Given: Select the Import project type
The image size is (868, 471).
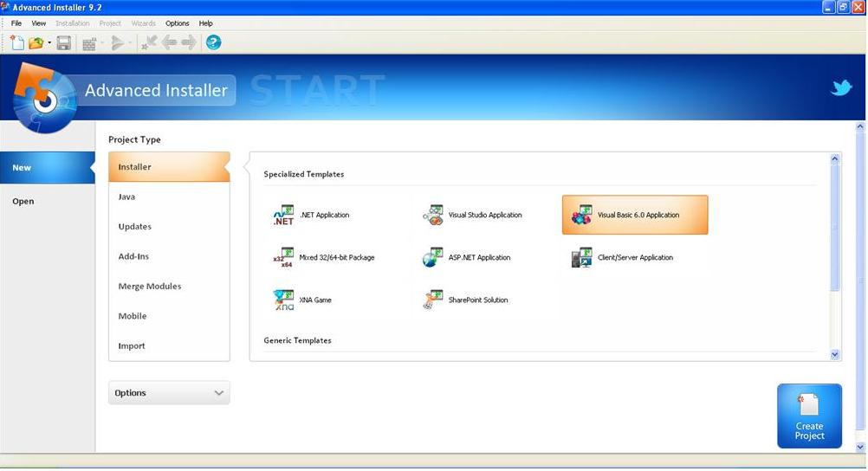Looking at the screenshot, I should coord(170,346).
